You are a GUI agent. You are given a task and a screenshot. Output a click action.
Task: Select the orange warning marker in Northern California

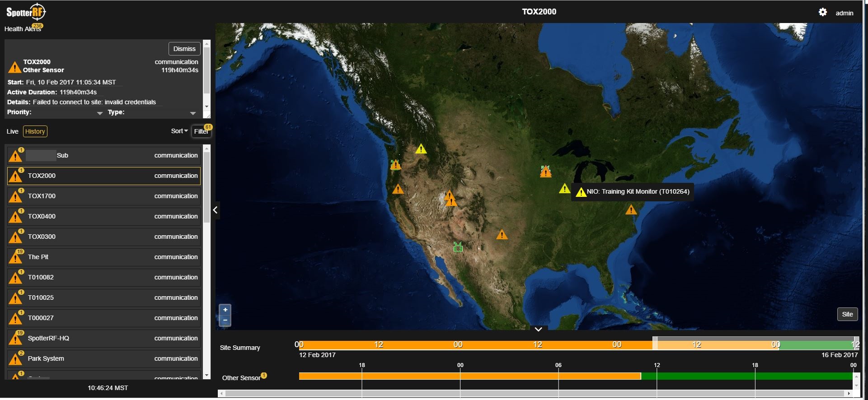tap(398, 189)
